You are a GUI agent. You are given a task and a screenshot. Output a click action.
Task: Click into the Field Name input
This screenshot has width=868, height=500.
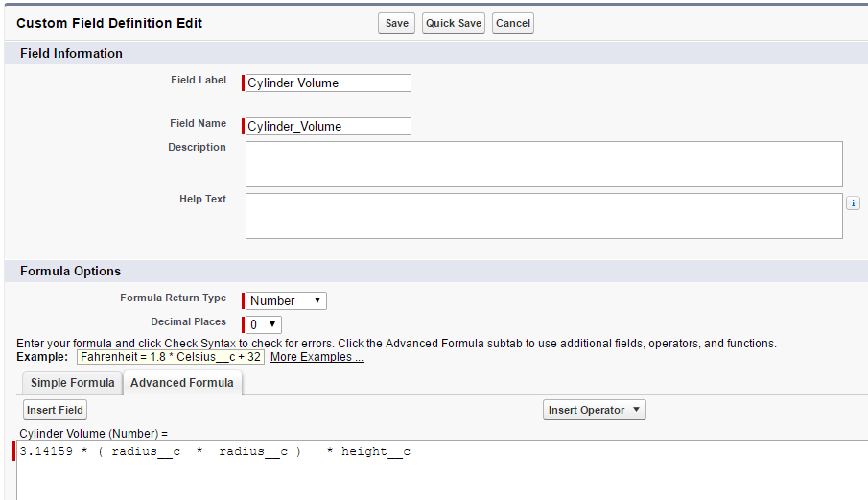328,126
